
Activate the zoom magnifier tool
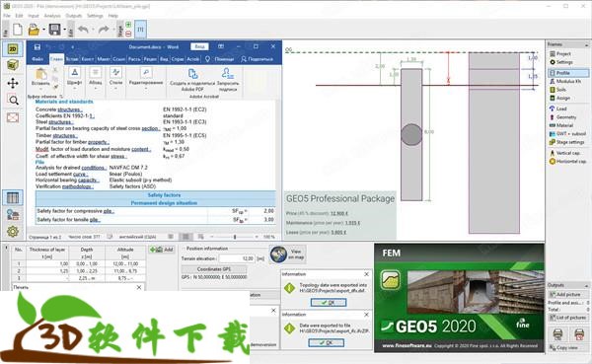[x=13, y=100]
